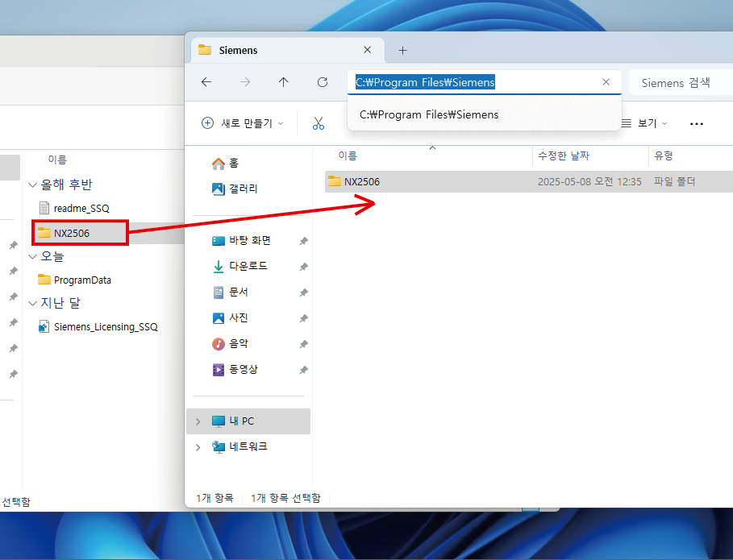Unpin Desktop (바탕 화면) pin icon

[x=303, y=241]
